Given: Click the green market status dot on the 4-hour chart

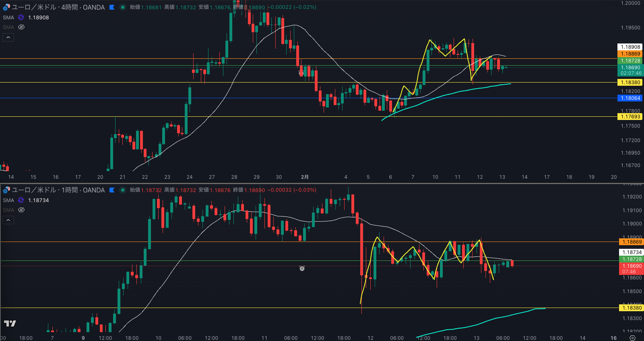Looking at the screenshot, I should (x=123, y=7).
